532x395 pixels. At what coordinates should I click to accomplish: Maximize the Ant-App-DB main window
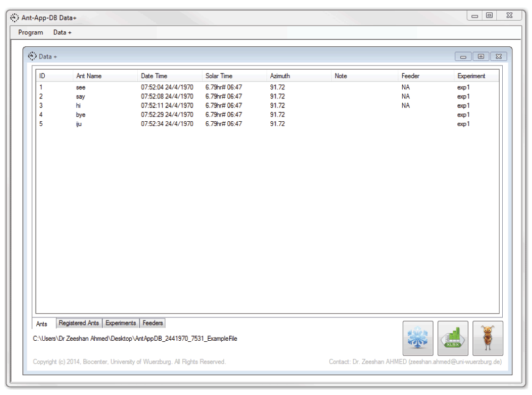point(489,15)
